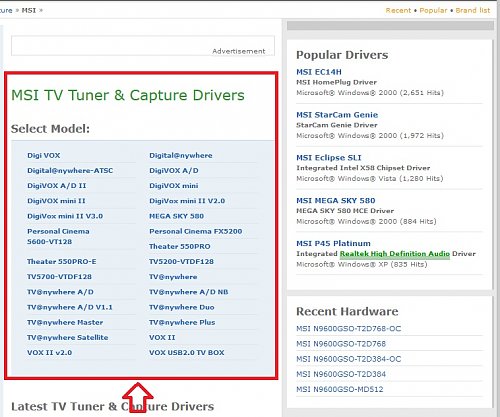Click the Realtek High Definition Audio link
Screen dimensions: 500x417
pyautogui.click(x=395, y=254)
